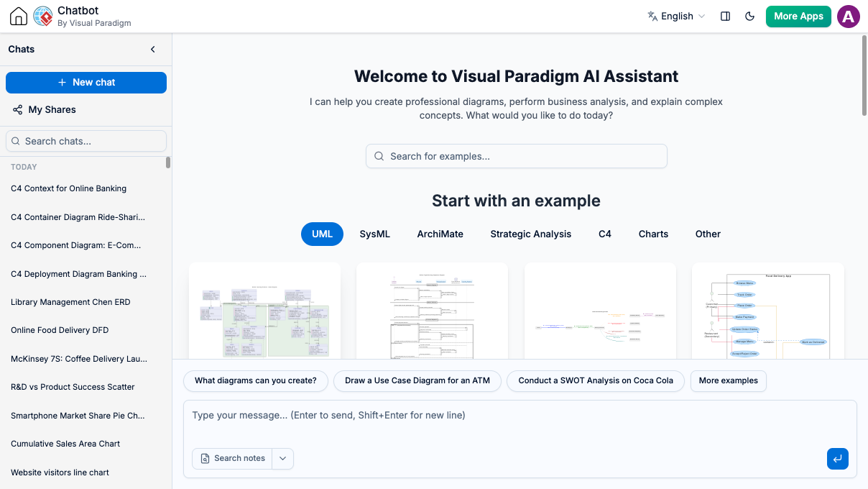Image resolution: width=868 pixels, height=489 pixels.
Task: Collapse the Chats sidebar chevron
Action: click(x=152, y=50)
